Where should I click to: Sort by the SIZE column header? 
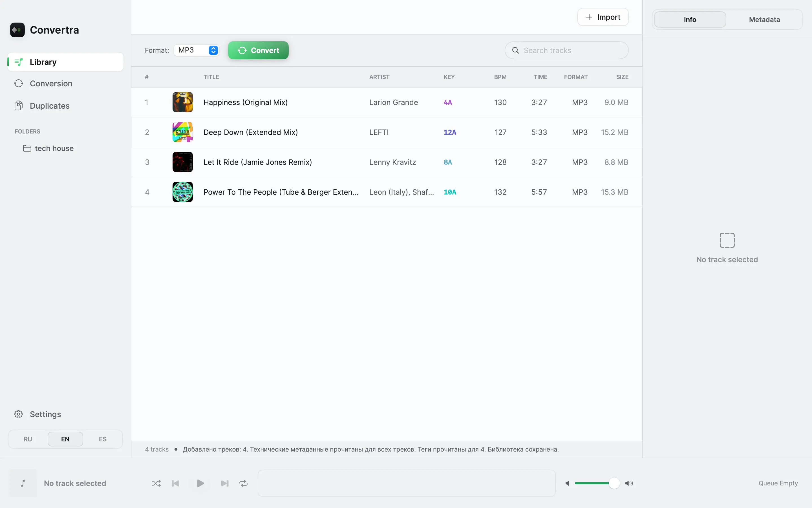[x=622, y=77]
